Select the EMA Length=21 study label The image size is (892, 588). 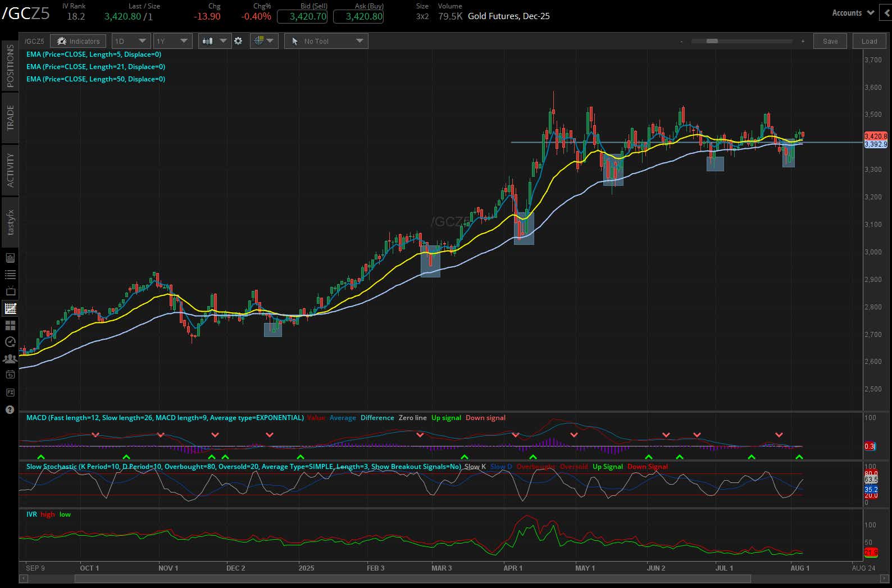click(x=95, y=67)
